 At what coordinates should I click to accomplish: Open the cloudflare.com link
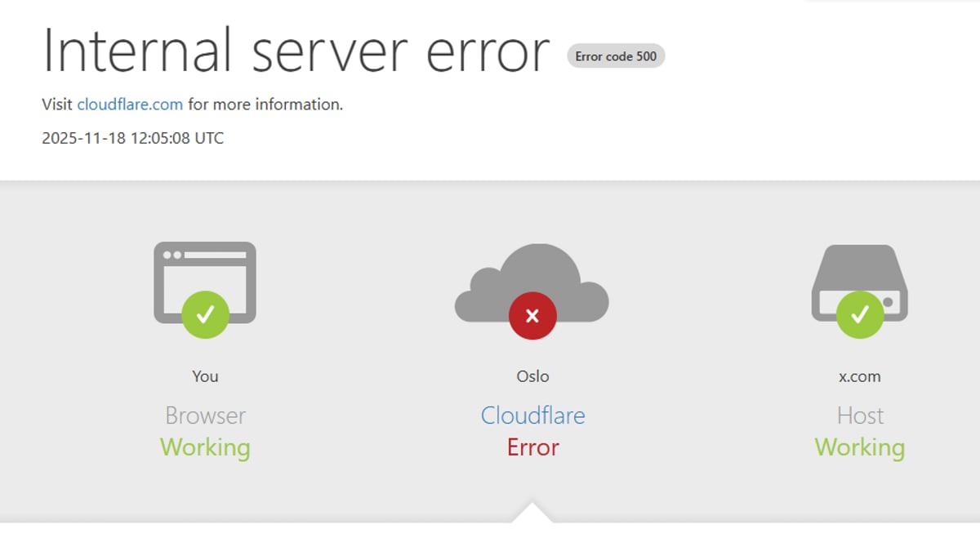pyautogui.click(x=129, y=104)
